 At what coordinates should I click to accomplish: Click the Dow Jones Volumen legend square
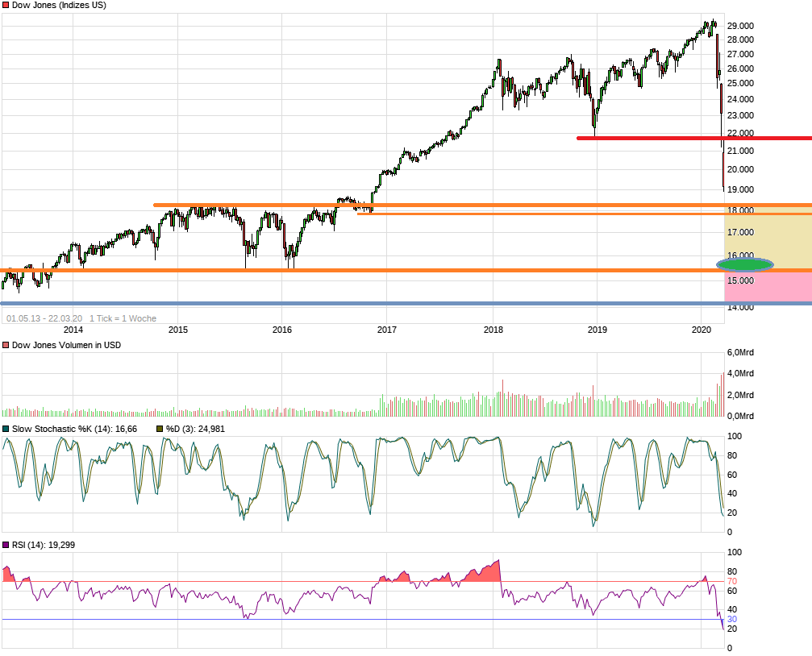6,346
